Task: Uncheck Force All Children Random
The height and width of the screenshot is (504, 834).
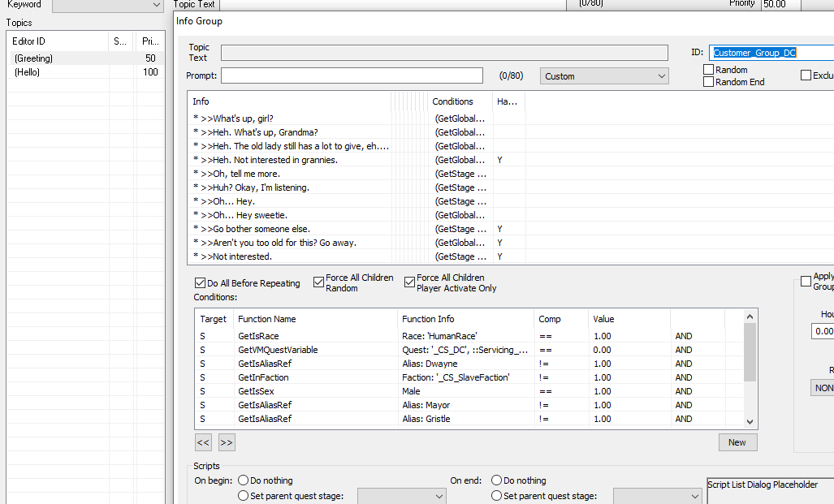Action: point(318,282)
